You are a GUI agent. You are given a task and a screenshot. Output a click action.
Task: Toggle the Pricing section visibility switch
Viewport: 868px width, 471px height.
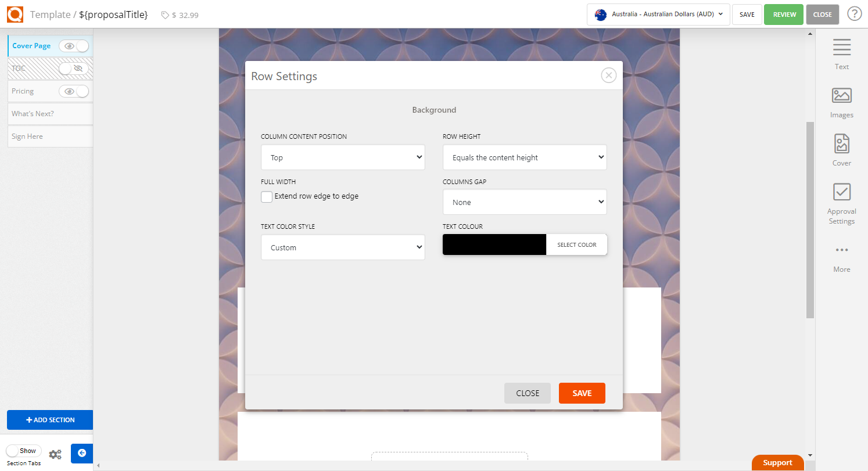pyautogui.click(x=74, y=91)
